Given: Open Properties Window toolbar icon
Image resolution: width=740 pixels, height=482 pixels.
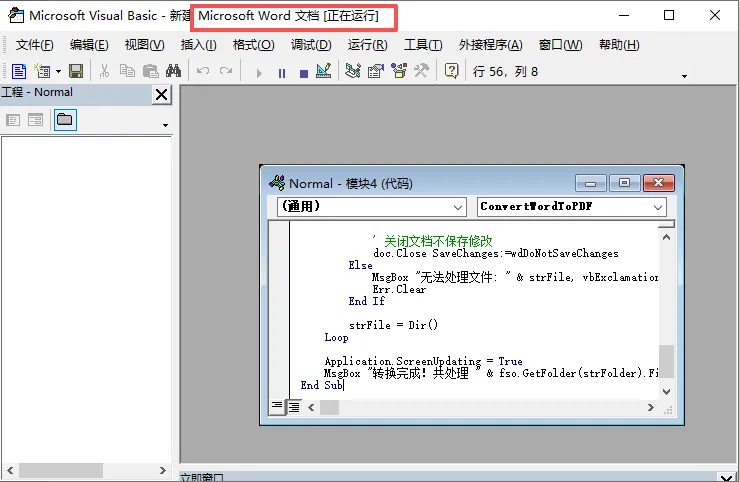Looking at the screenshot, I should [x=376, y=71].
